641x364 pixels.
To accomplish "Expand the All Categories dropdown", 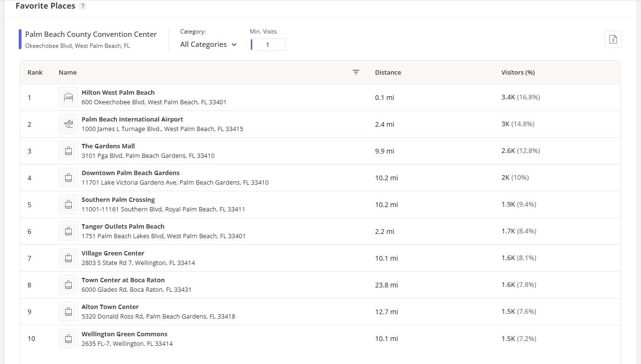I will (203, 44).
